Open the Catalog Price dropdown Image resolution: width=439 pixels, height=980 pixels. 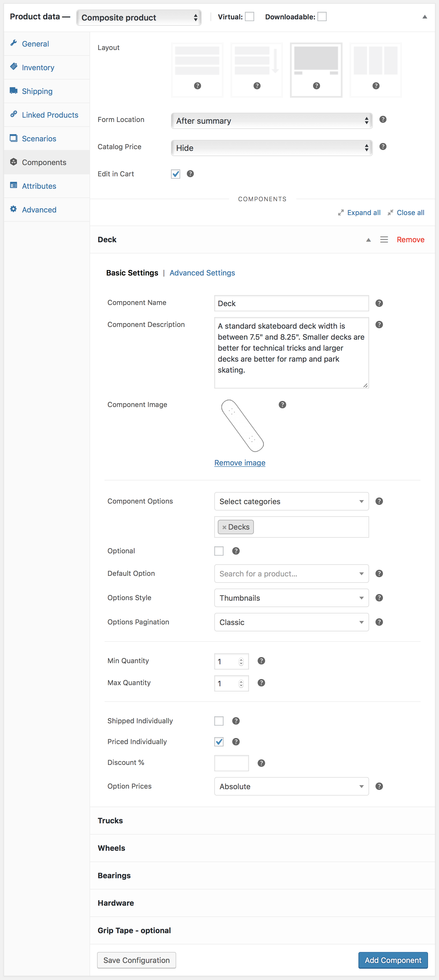point(271,148)
